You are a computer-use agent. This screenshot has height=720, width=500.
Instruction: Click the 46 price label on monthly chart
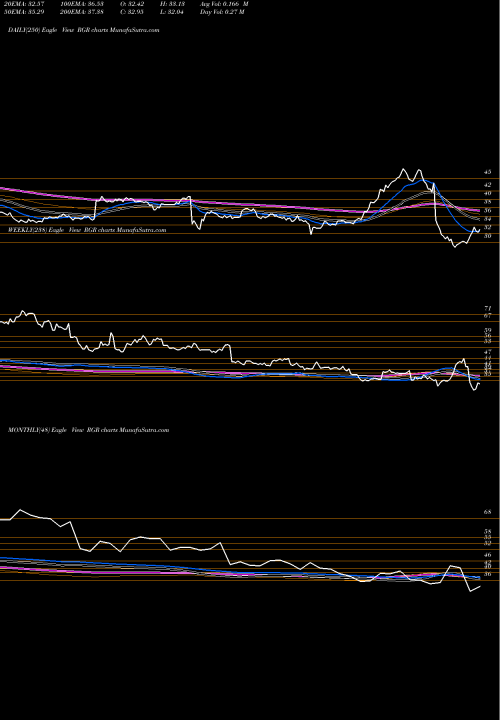(x=488, y=555)
